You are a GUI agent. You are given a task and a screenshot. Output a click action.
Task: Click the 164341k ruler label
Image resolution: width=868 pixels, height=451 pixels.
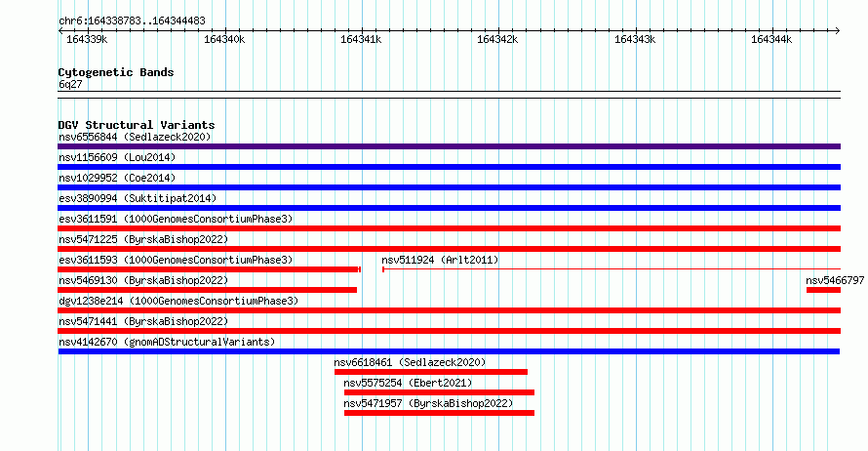click(x=361, y=39)
